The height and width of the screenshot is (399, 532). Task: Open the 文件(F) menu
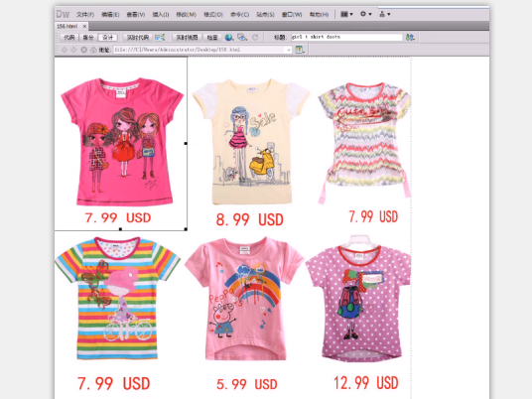[85, 15]
